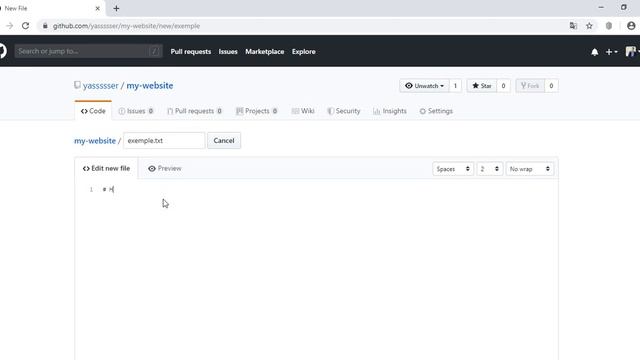Screen dimensions: 640x360
Task: Click the slash shortcut key hint in search
Action: pyautogui.click(x=154, y=51)
